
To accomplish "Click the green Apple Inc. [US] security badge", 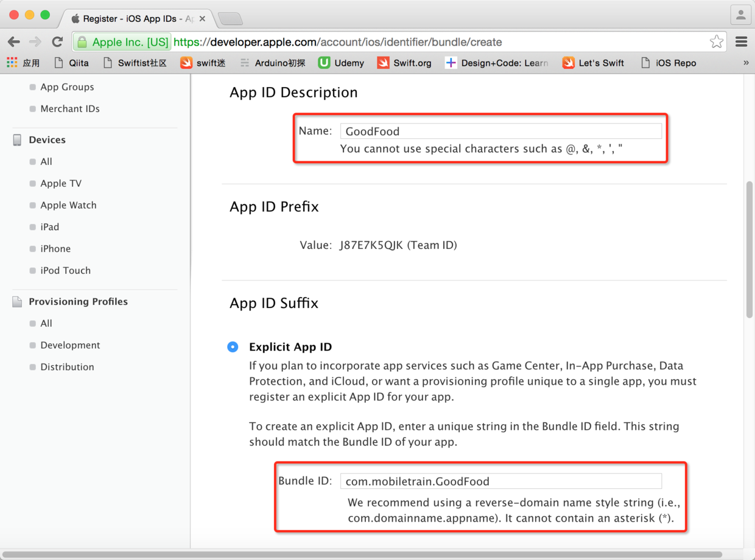I will pos(122,42).
